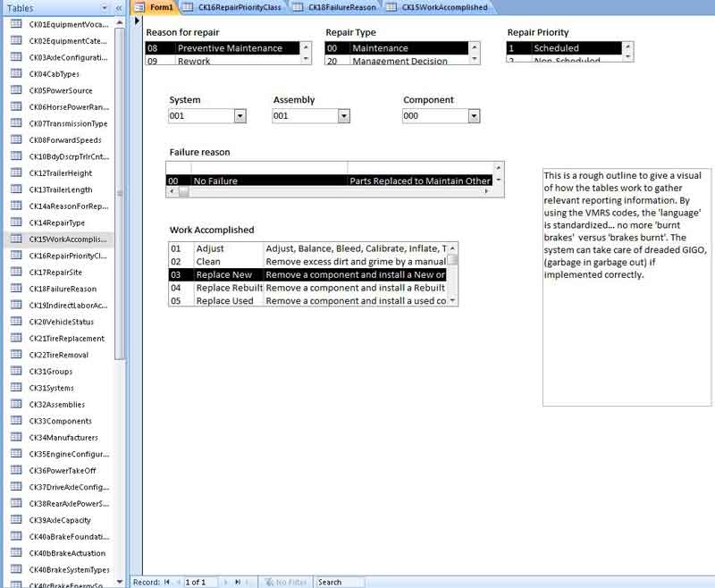This screenshot has width=715, height=588.
Task: Click the Reason for repair scroll-down arrow
Action: (306, 59)
